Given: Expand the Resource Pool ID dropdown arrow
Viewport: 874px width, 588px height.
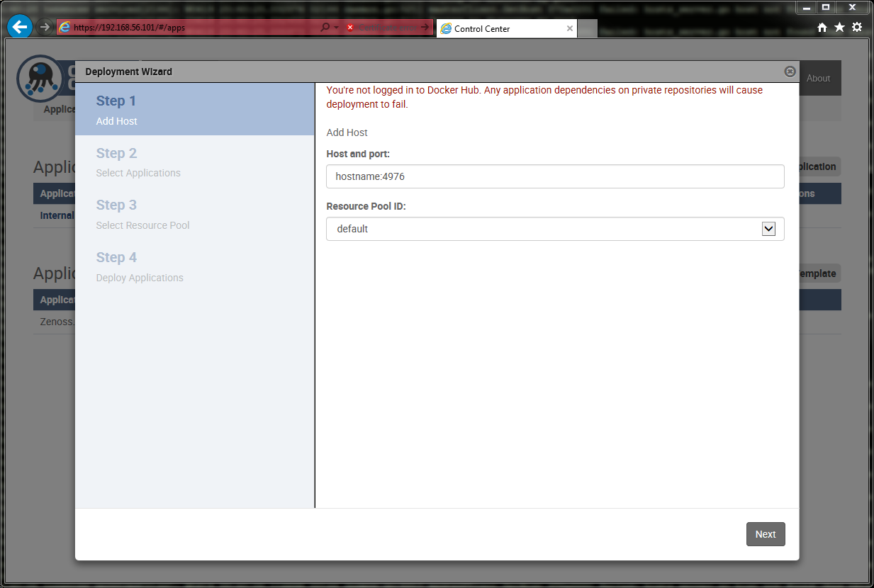Looking at the screenshot, I should point(768,229).
